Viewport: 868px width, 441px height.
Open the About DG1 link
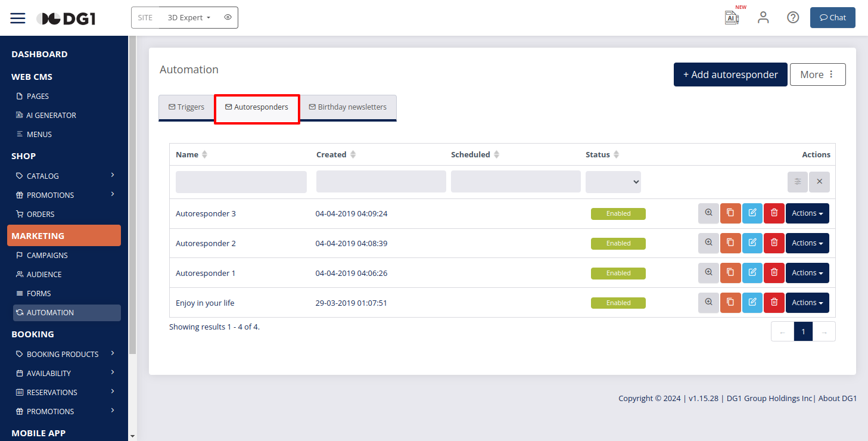pos(837,399)
